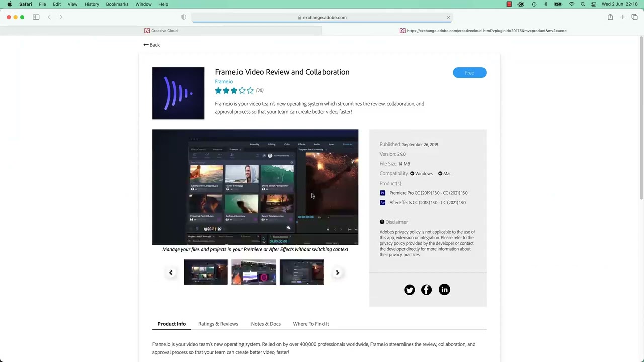Image resolution: width=644 pixels, height=362 pixels.
Task: Open the File menu
Action: (x=42, y=4)
